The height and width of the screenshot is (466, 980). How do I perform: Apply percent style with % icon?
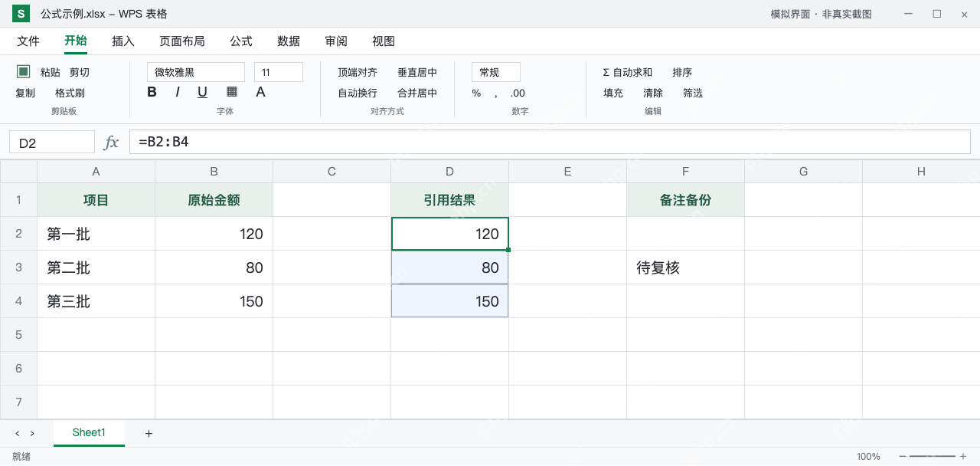coord(476,94)
